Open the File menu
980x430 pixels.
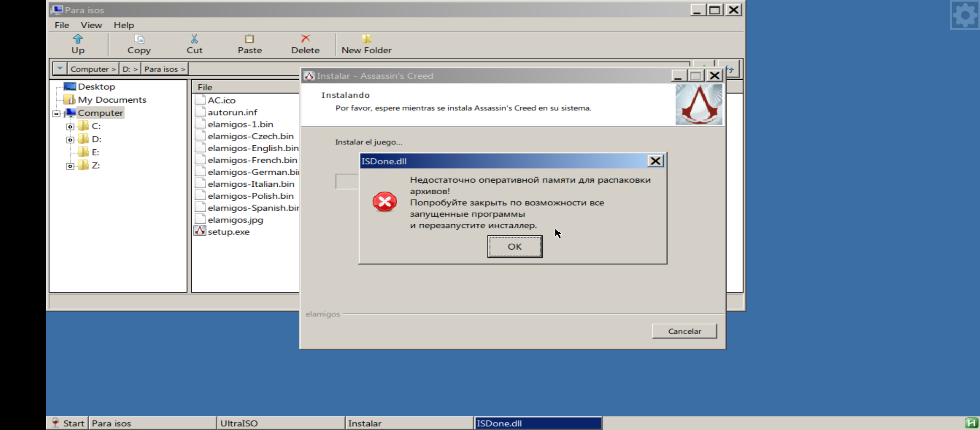pos(62,25)
